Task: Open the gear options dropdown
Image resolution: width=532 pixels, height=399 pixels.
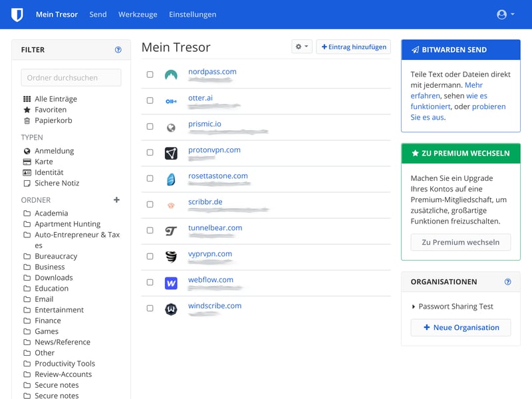Action: click(301, 46)
